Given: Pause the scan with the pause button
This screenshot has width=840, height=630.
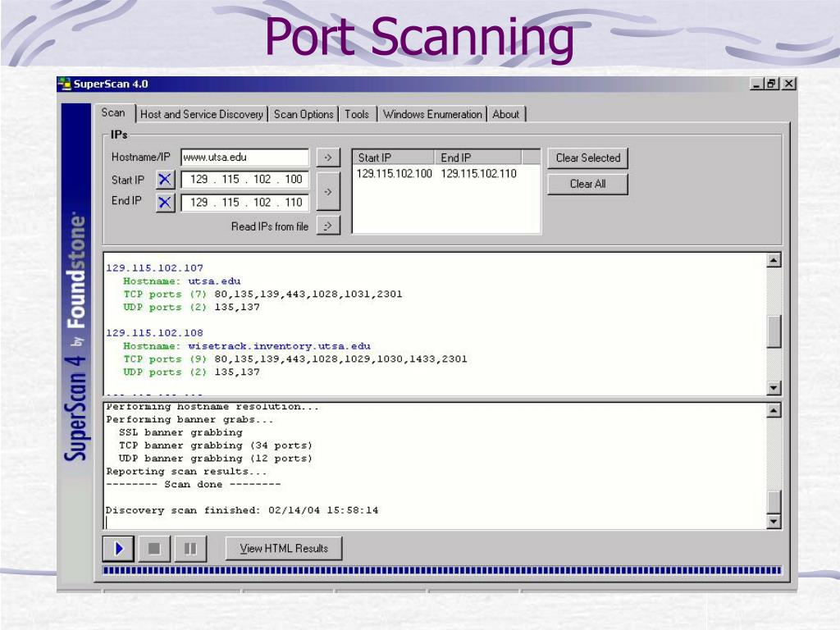Looking at the screenshot, I should [190, 549].
